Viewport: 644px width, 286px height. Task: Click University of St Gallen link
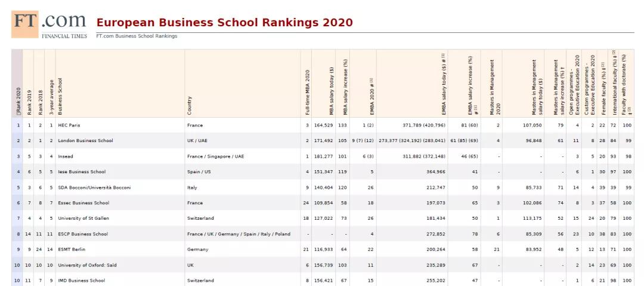tap(83, 219)
